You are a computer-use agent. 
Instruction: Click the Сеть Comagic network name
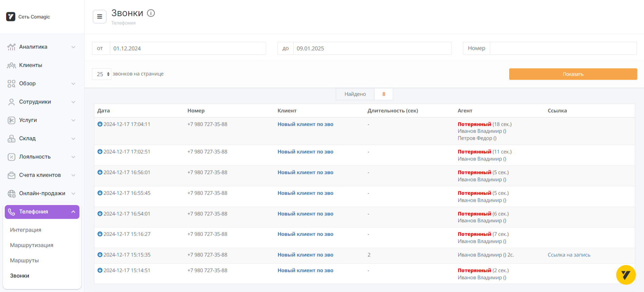coord(34,17)
